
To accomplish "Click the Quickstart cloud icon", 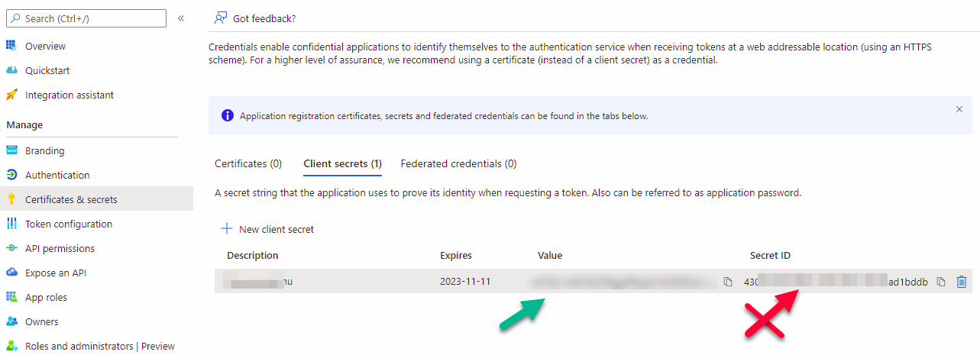I will 11,70.
